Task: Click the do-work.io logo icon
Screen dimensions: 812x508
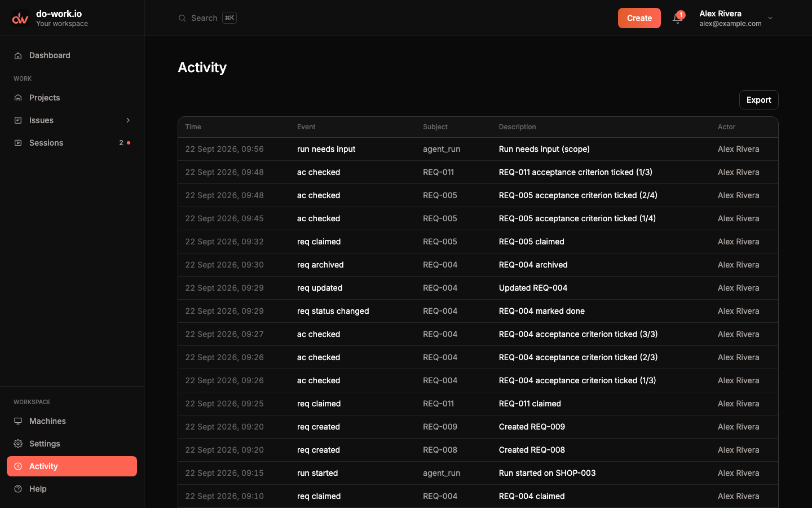Action: [20, 18]
